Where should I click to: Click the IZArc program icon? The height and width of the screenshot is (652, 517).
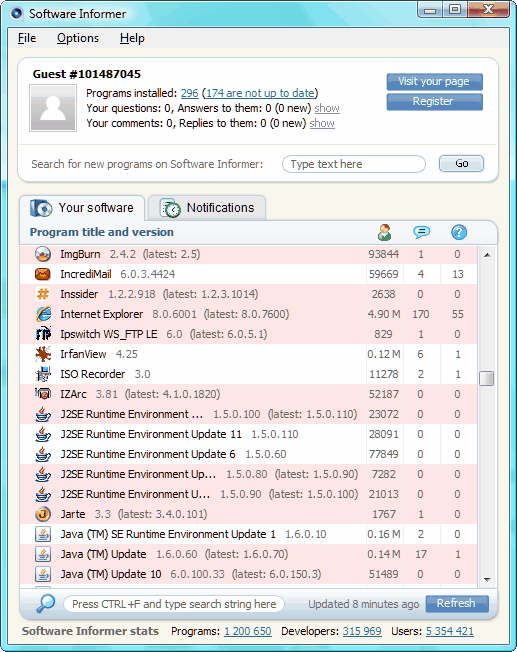(43, 393)
